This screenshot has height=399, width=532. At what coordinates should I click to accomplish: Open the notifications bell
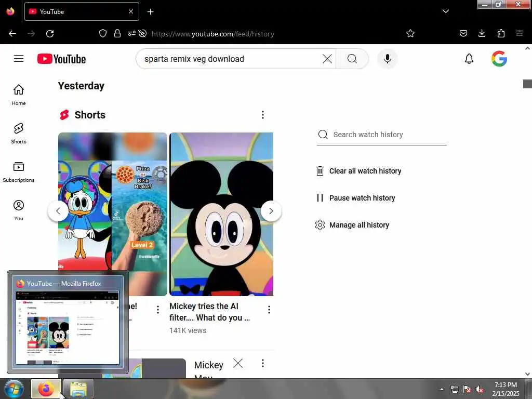pos(469,59)
